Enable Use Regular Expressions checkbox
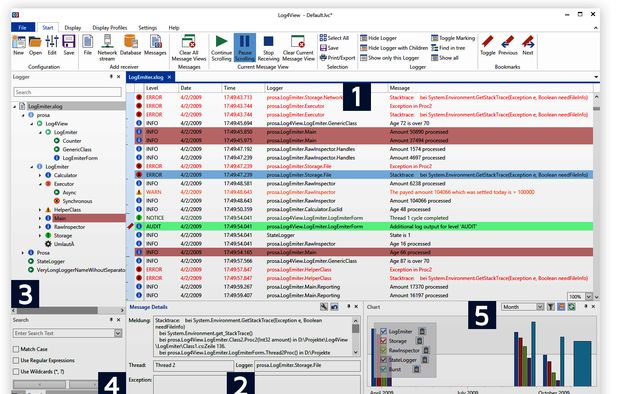618x394 pixels. 16,360
